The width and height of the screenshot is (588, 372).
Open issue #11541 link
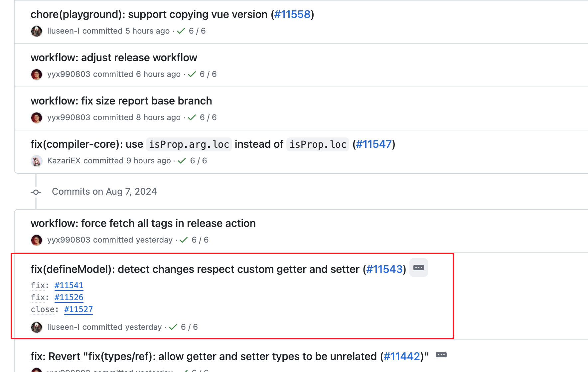pyautogui.click(x=69, y=285)
